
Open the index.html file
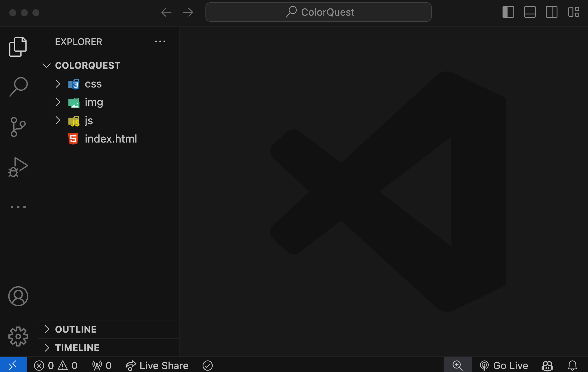(109, 139)
